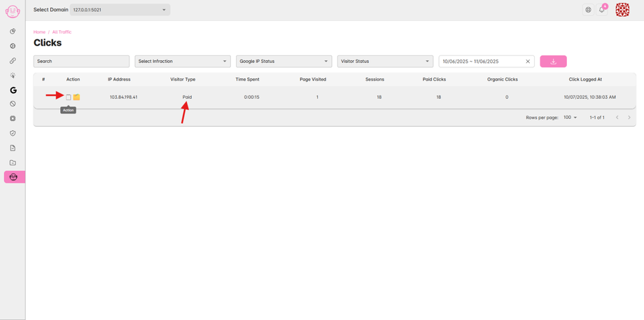
Task: Click the yellow folder icon beside 103.84.198.41
Action: click(76, 97)
